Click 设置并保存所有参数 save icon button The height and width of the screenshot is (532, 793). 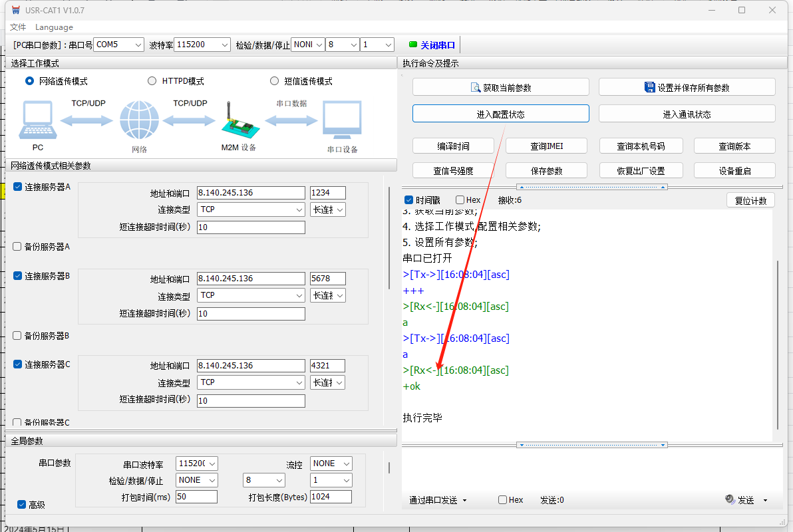click(687, 87)
